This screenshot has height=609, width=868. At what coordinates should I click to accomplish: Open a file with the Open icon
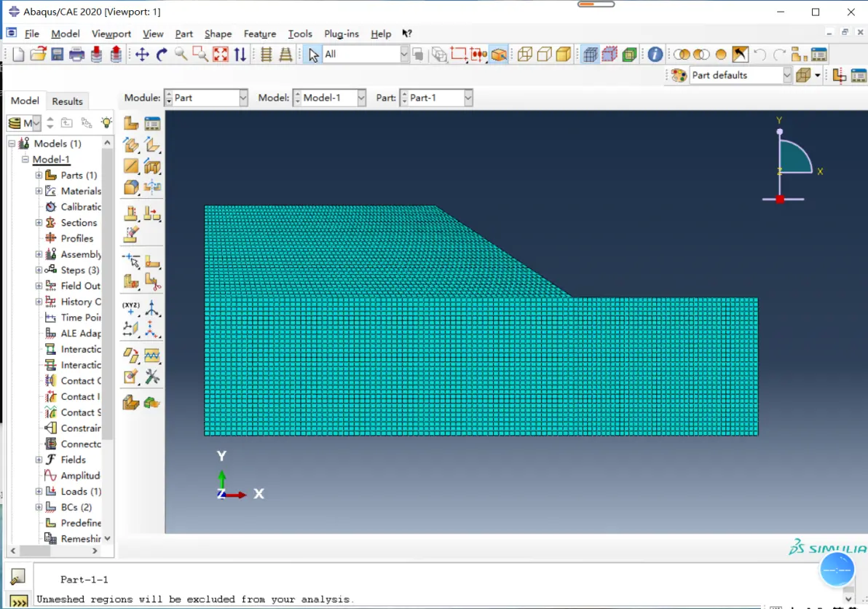(38, 54)
